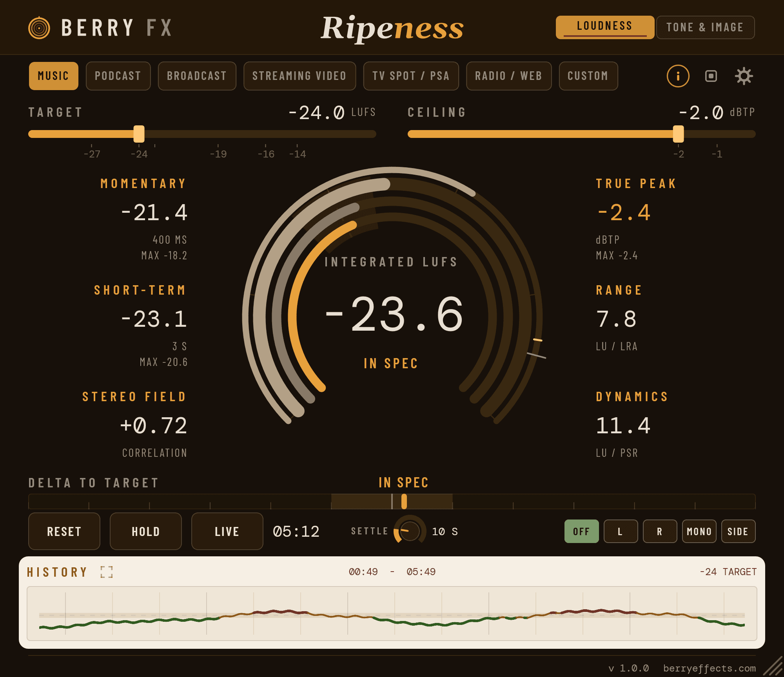Solo the L channel
Image resolution: width=784 pixels, height=677 pixels.
tap(621, 531)
